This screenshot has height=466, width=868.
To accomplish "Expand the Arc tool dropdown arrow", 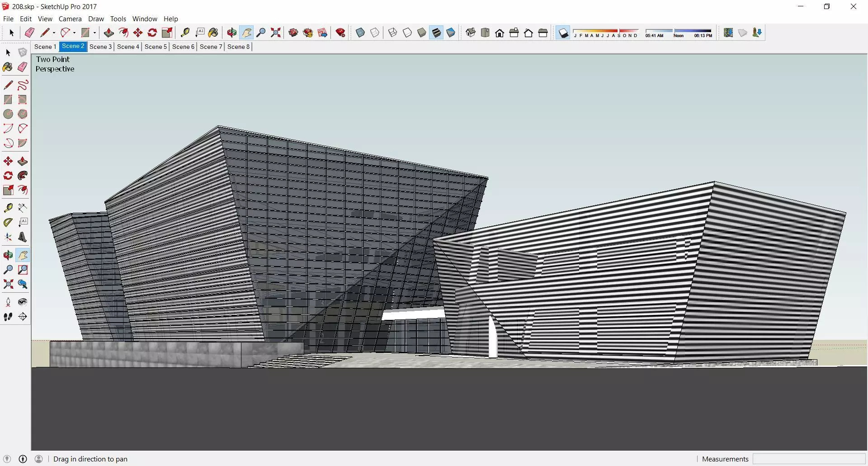I will coord(74,33).
